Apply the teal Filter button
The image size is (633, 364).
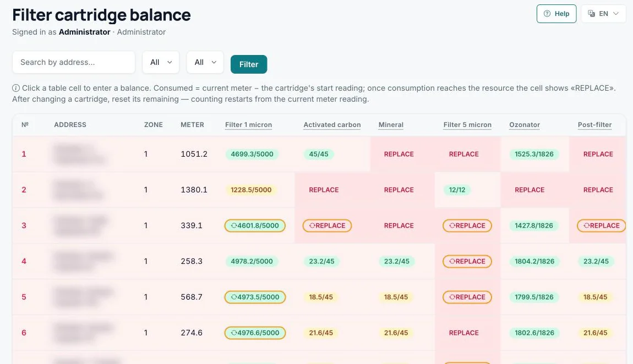[249, 64]
